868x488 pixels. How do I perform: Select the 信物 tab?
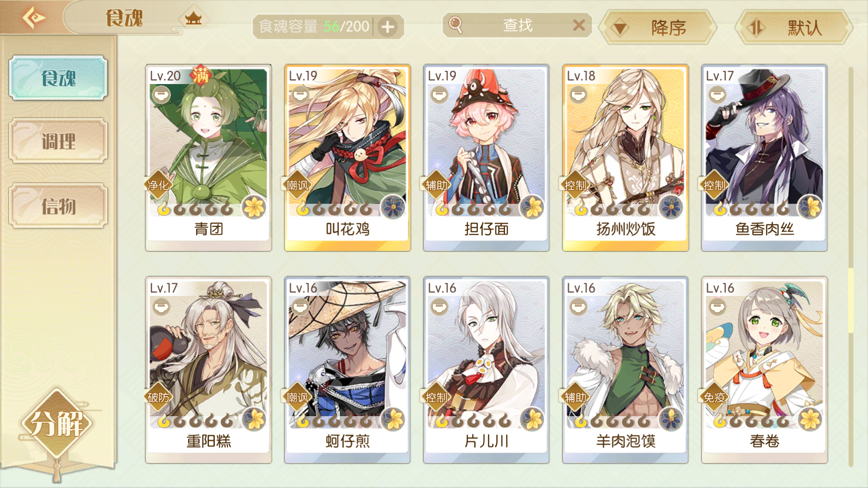(x=58, y=206)
